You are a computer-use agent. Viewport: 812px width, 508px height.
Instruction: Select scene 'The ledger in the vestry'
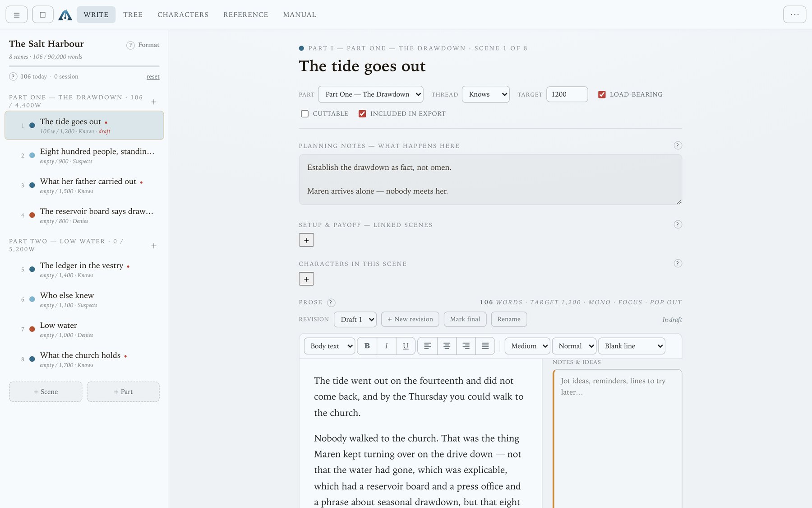click(x=84, y=270)
